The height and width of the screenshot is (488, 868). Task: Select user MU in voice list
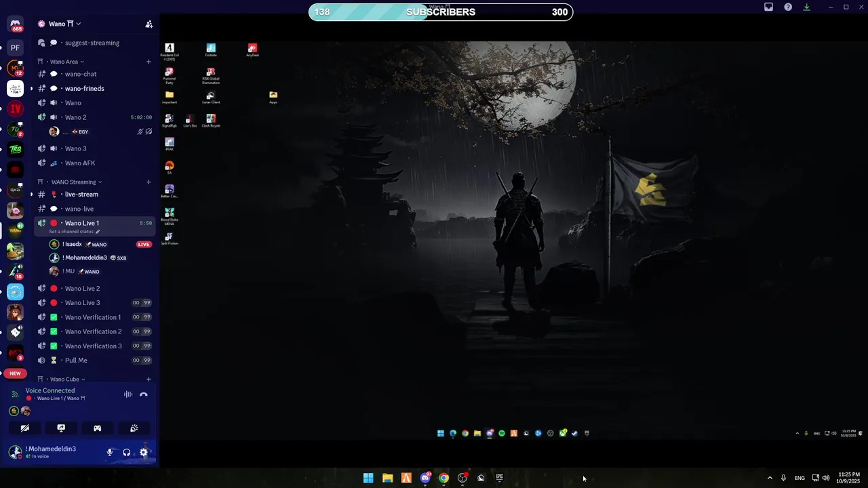coord(100,271)
